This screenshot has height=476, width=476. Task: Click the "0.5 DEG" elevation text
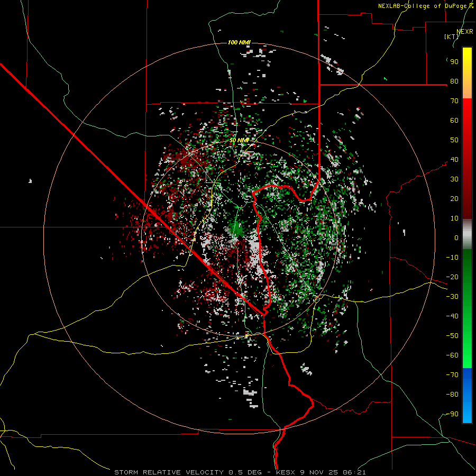(245, 472)
